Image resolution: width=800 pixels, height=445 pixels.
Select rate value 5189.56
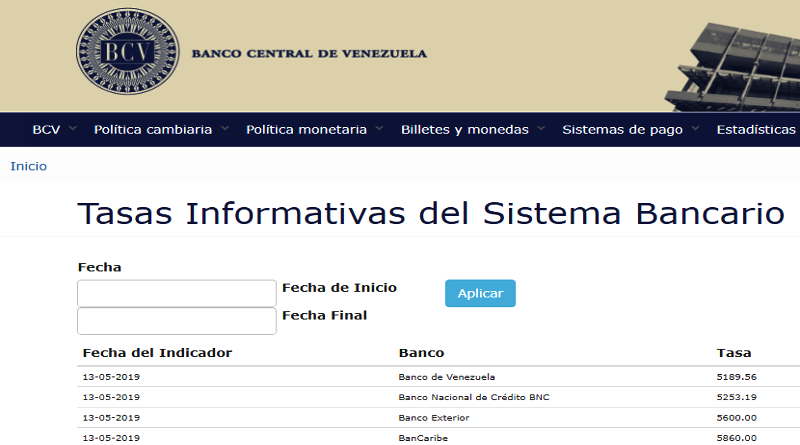pos(736,377)
